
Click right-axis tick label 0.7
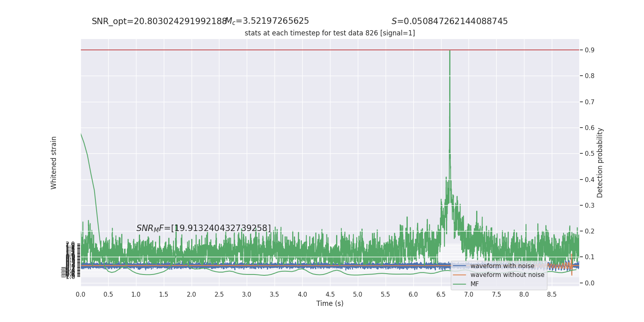pyautogui.click(x=590, y=102)
